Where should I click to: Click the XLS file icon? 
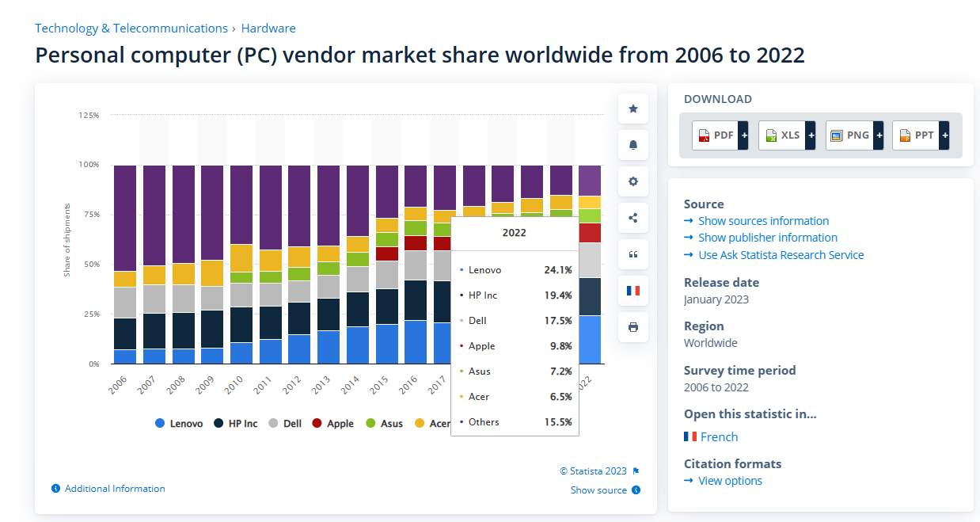click(x=771, y=135)
